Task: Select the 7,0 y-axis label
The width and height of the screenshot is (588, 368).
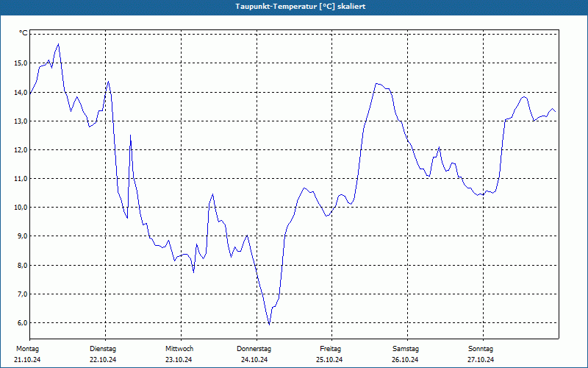Action: coord(22,294)
